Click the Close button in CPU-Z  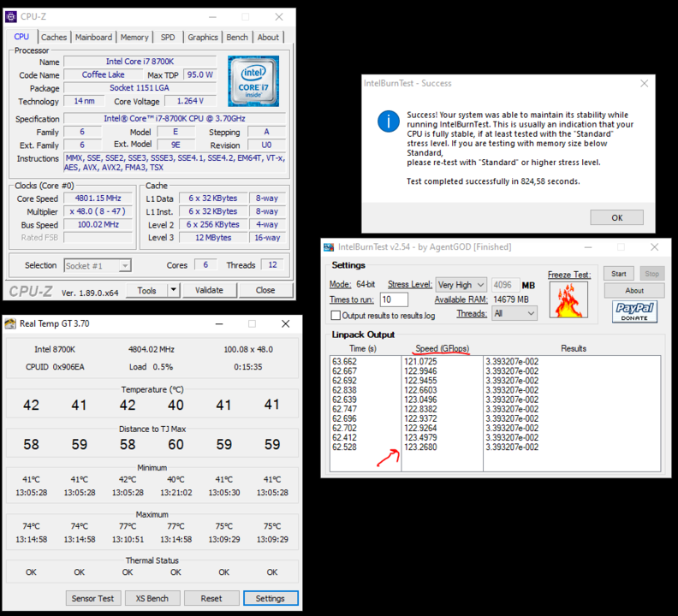pyautogui.click(x=265, y=290)
